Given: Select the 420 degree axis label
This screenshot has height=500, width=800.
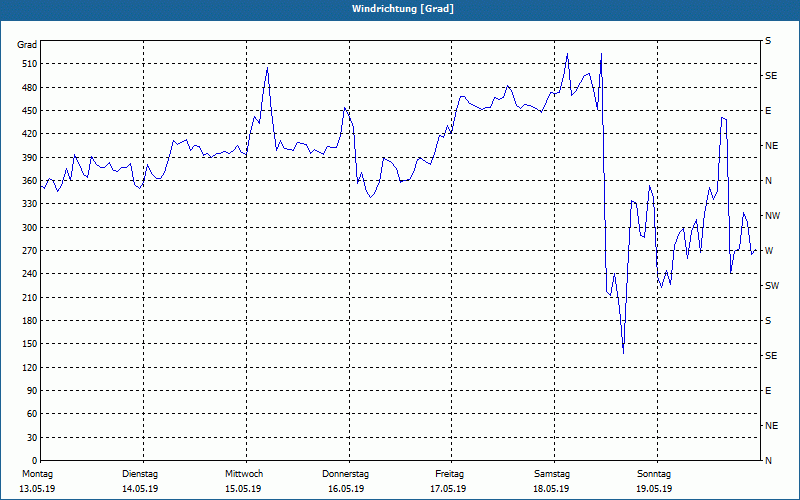Looking at the screenshot, I should click(30, 134).
